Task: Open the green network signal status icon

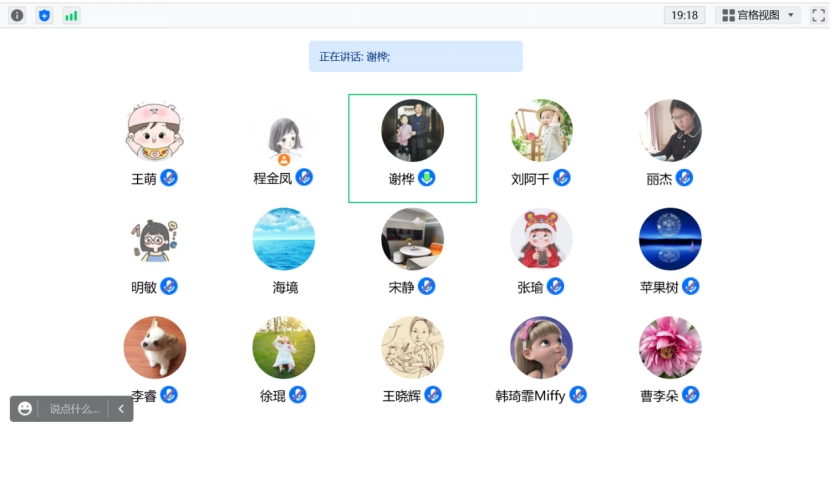Action: pyautogui.click(x=71, y=15)
